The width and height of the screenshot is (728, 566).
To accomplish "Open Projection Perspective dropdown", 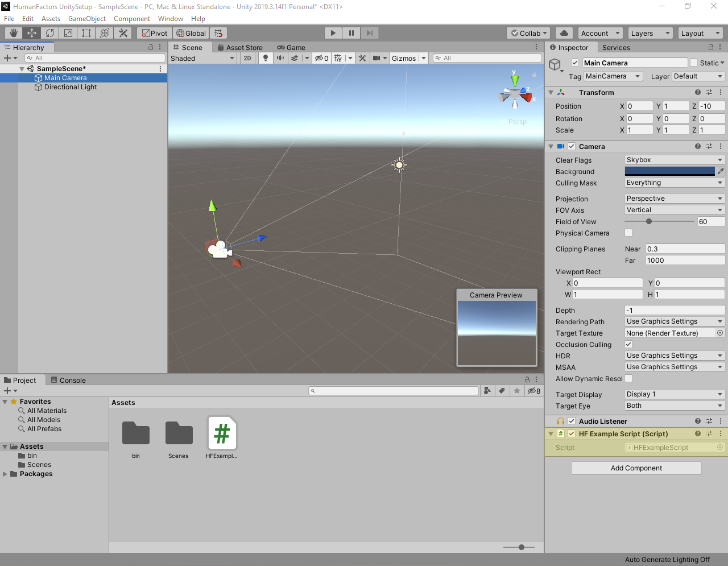I will [675, 199].
